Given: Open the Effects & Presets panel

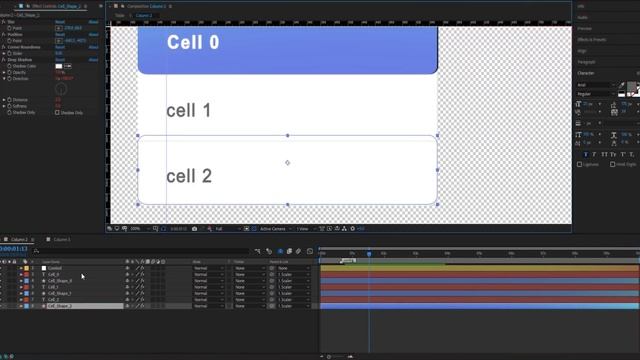Looking at the screenshot, I should (x=592, y=40).
